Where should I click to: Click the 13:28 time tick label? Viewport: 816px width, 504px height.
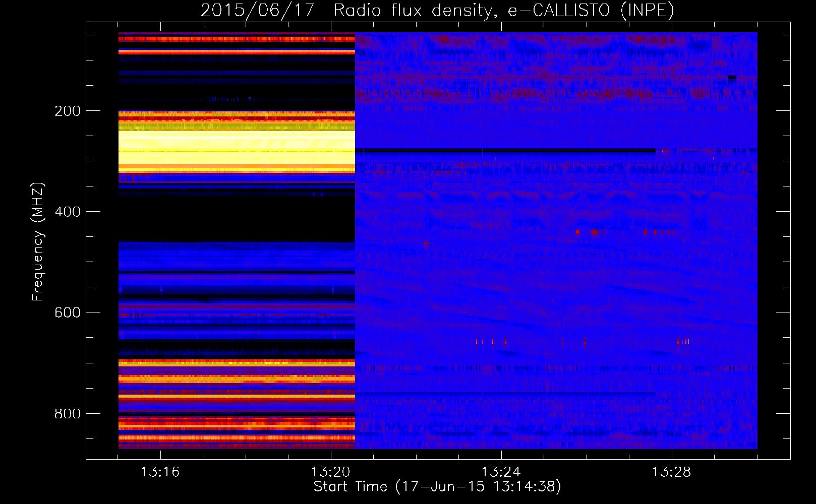point(671,472)
